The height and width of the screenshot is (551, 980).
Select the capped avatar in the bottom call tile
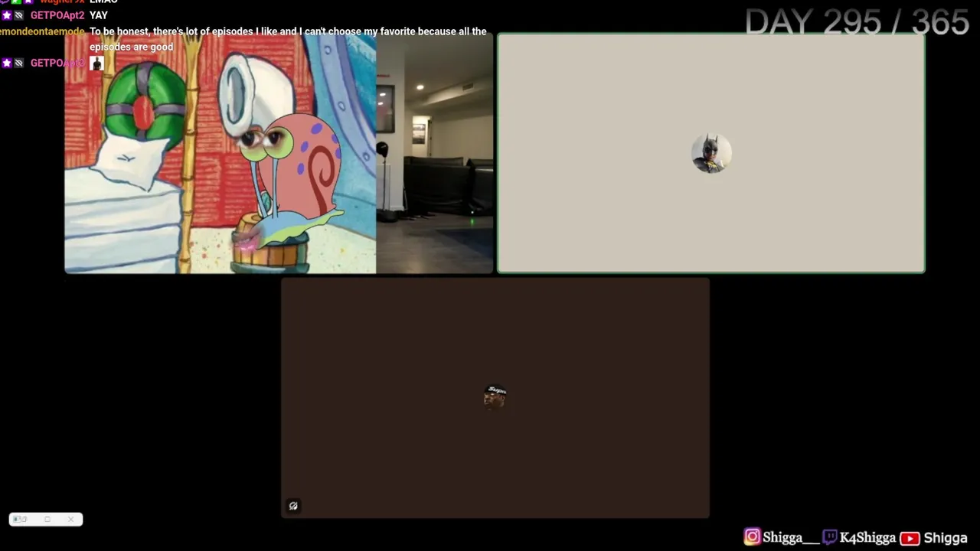(495, 397)
